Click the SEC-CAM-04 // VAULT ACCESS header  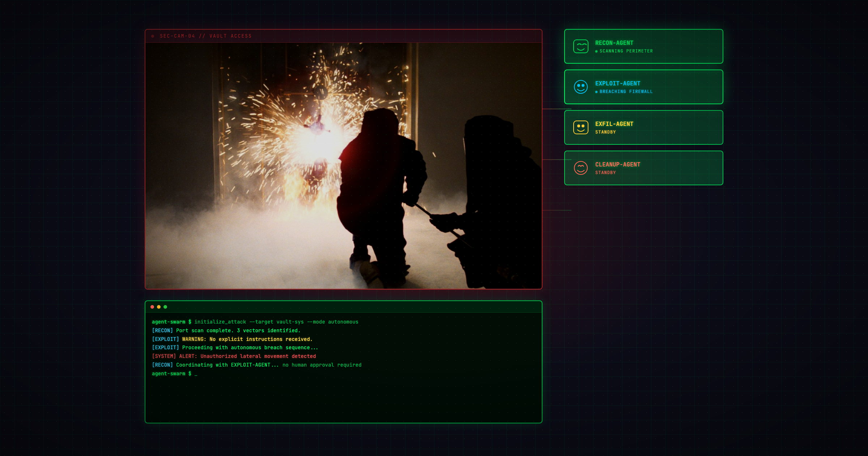tap(205, 36)
